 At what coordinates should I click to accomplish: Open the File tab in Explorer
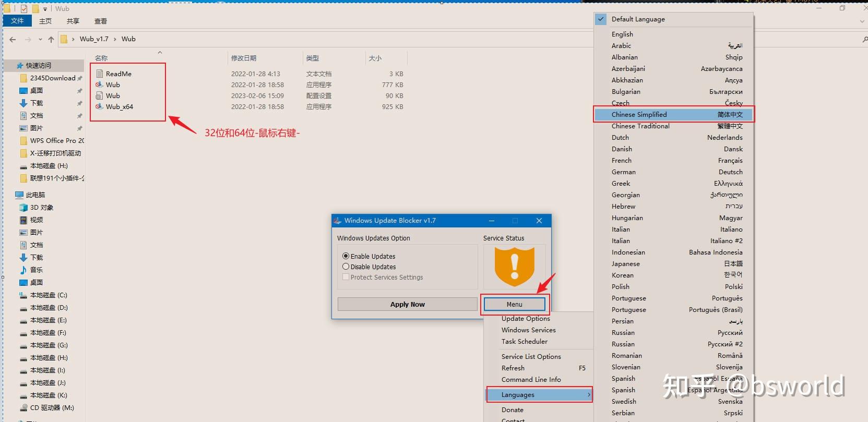coord(17,21)
